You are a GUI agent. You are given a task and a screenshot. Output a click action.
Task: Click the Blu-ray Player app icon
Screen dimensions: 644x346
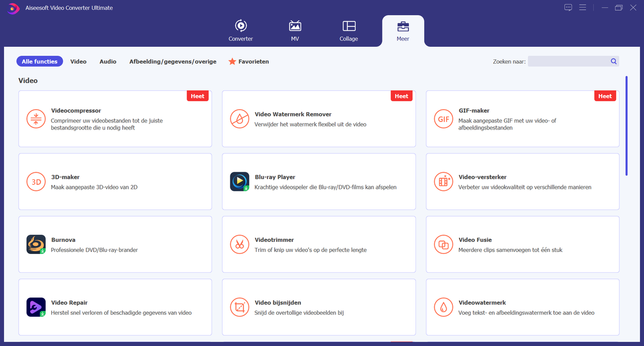[x=240, y=182]
